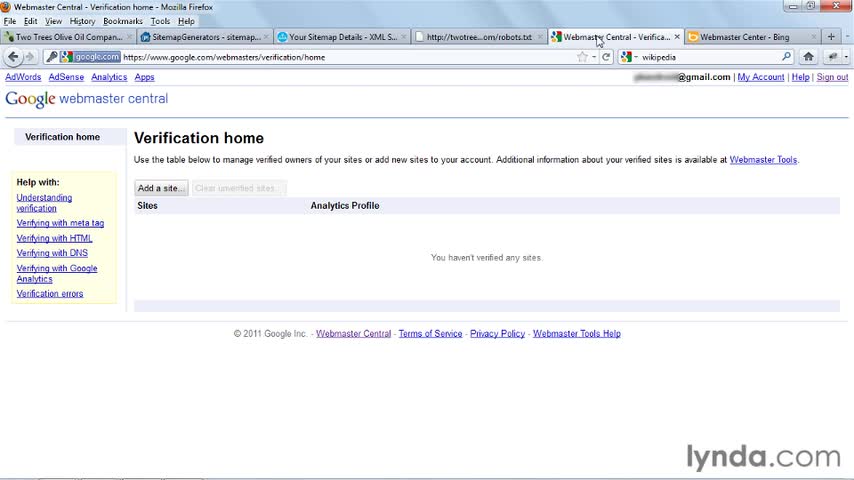854x480 pixels.
Task: Open Understanding verification help link
Action: (x=44, y=203)
